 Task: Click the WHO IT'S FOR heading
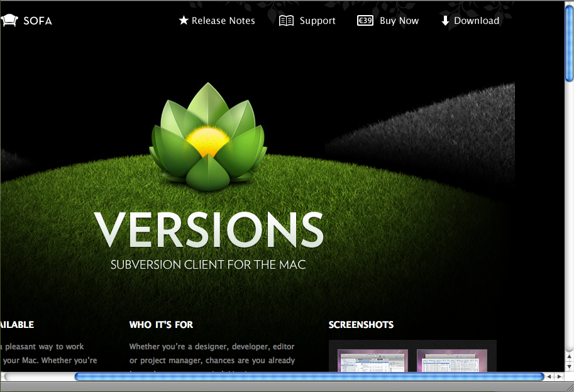coord(161,325)
